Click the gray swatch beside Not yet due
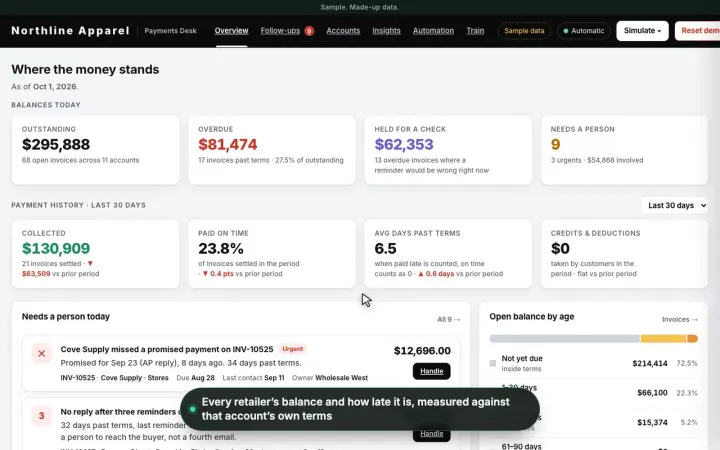 (x=493, y=363)
